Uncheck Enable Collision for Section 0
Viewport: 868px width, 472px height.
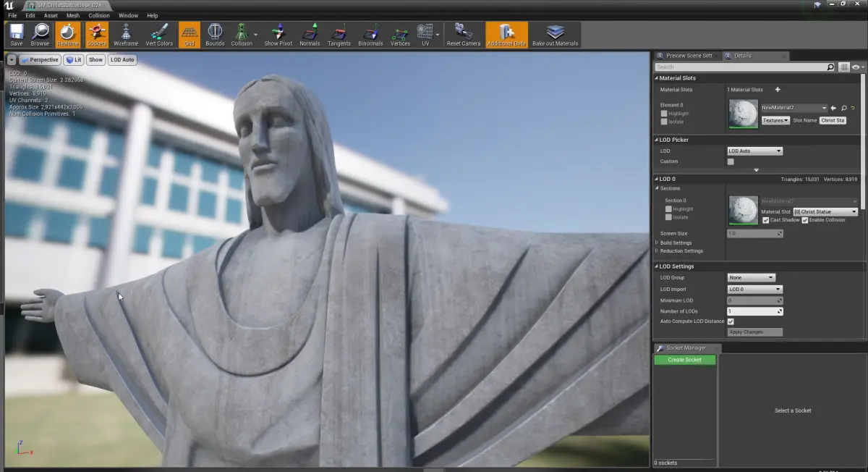805,220
